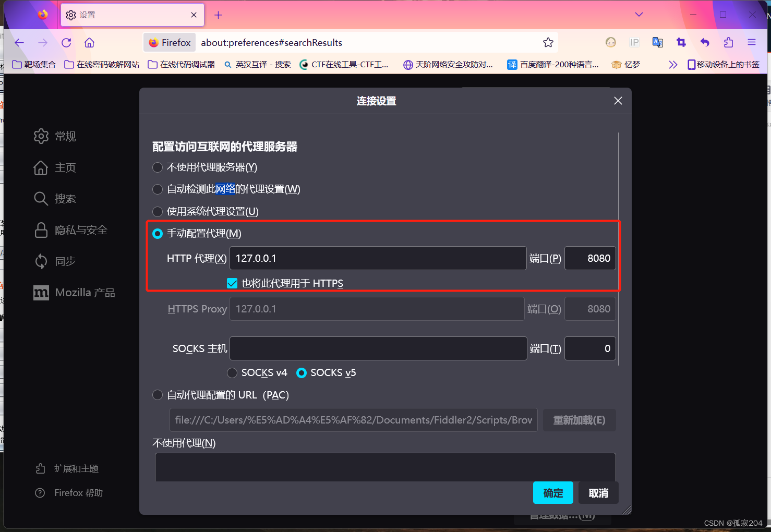771x532 pixels.
Task: Open the 在线代码调试器 bookmark folder
Action: [180, 64]
